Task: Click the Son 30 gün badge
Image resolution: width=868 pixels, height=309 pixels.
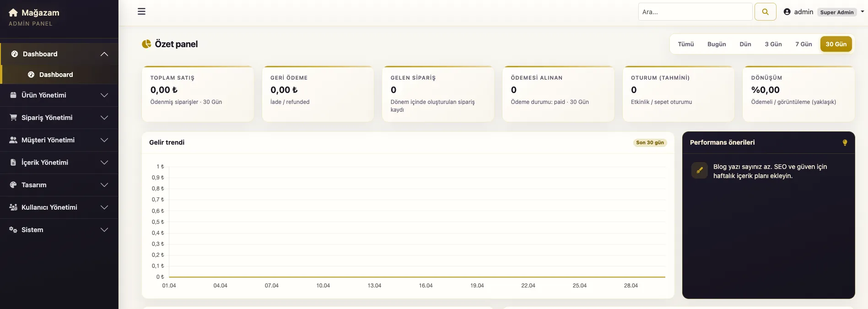Action: (650, 143)
